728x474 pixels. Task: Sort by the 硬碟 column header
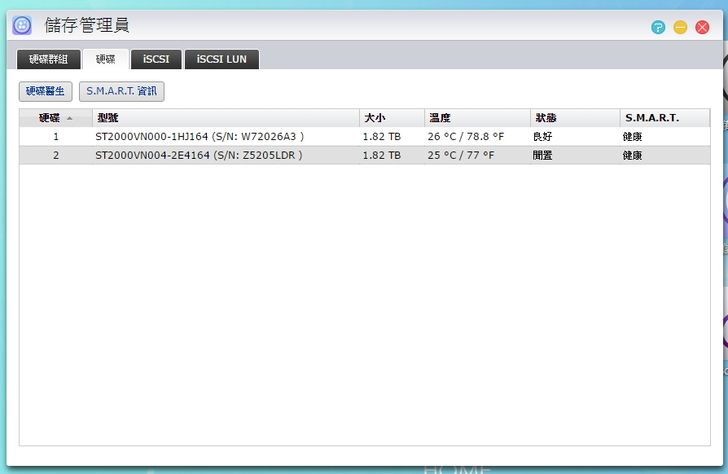coord(56,118)
